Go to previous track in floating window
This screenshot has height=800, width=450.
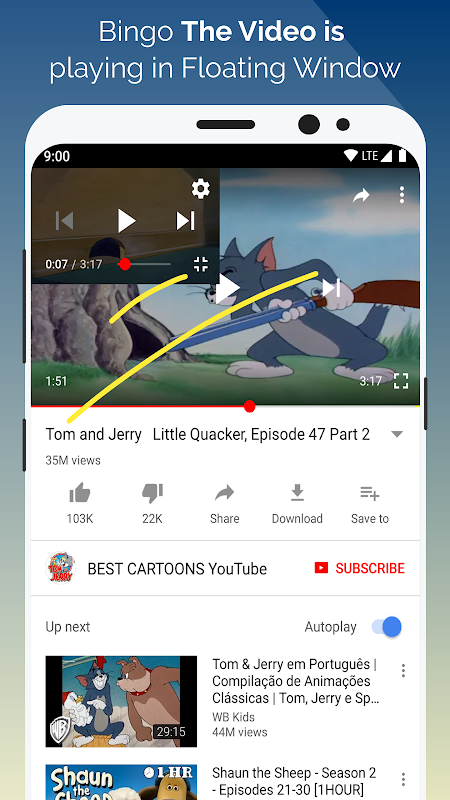[64, 221]
